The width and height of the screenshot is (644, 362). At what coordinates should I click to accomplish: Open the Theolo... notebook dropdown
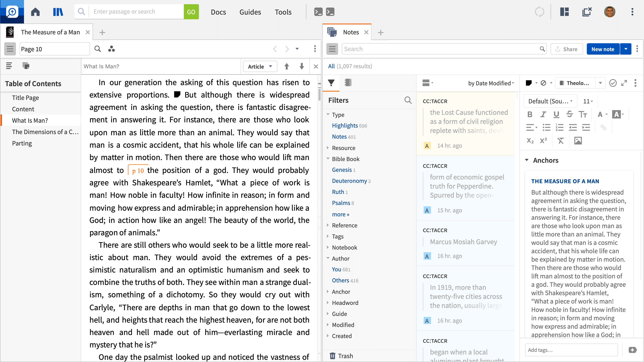pos(600,83)
